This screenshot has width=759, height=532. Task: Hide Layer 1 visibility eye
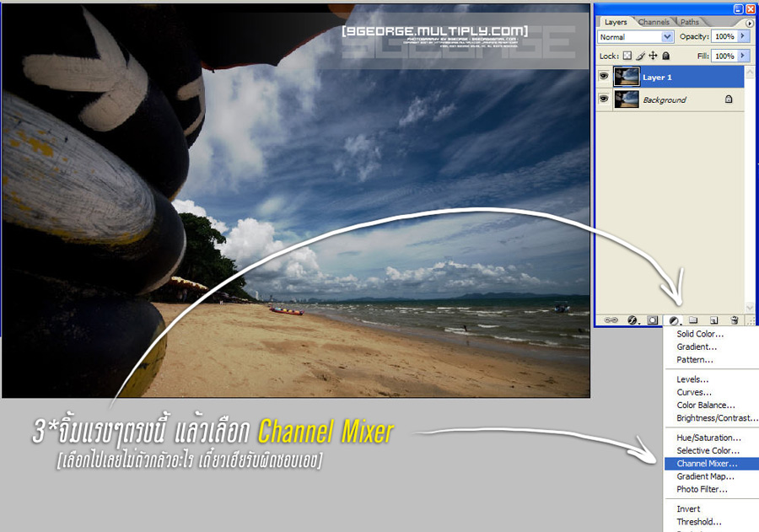(604, 77)
